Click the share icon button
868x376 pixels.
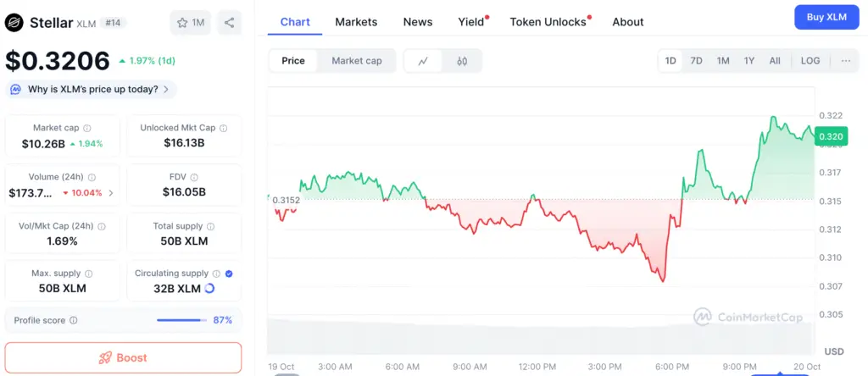230,23
